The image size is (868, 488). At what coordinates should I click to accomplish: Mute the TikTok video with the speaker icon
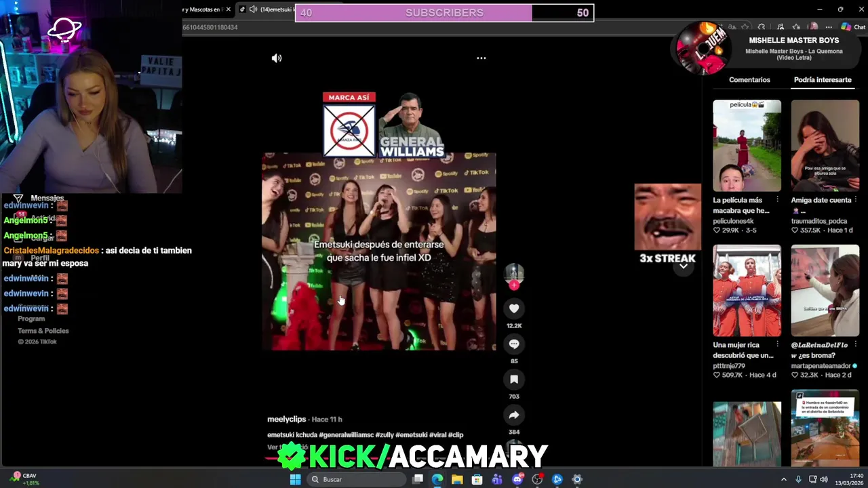tap(277, 58)
